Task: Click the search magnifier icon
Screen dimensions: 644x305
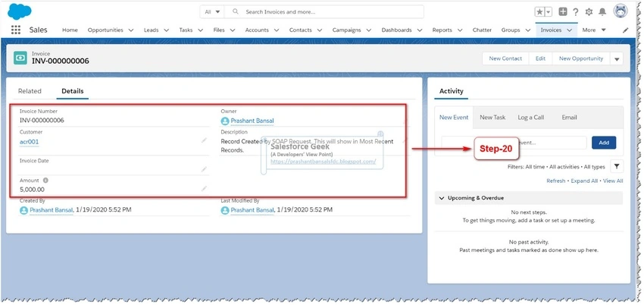Action: [x=236, y=11]
